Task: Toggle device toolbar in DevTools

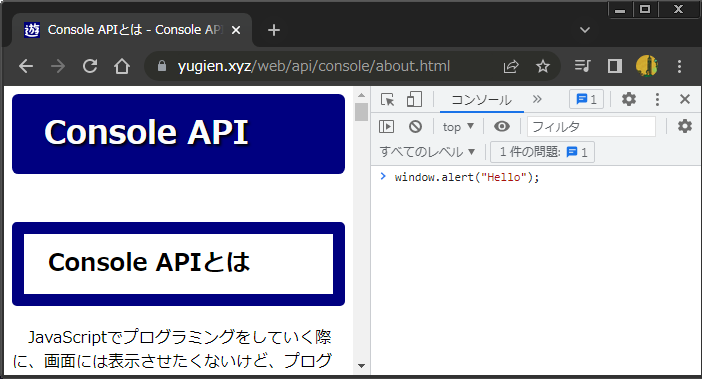Action: point(415,99)
